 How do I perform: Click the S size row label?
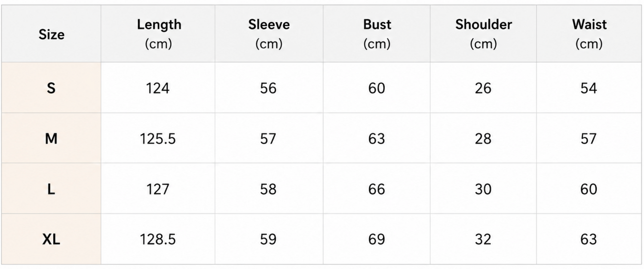point(51,88)
